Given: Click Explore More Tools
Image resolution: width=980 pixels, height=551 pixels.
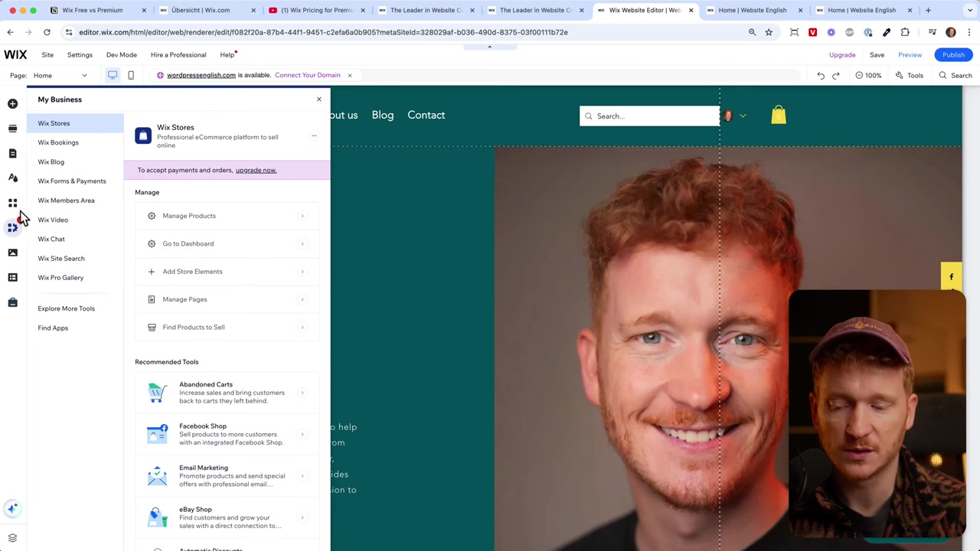Looking at the screenshot, I should 67,308.
